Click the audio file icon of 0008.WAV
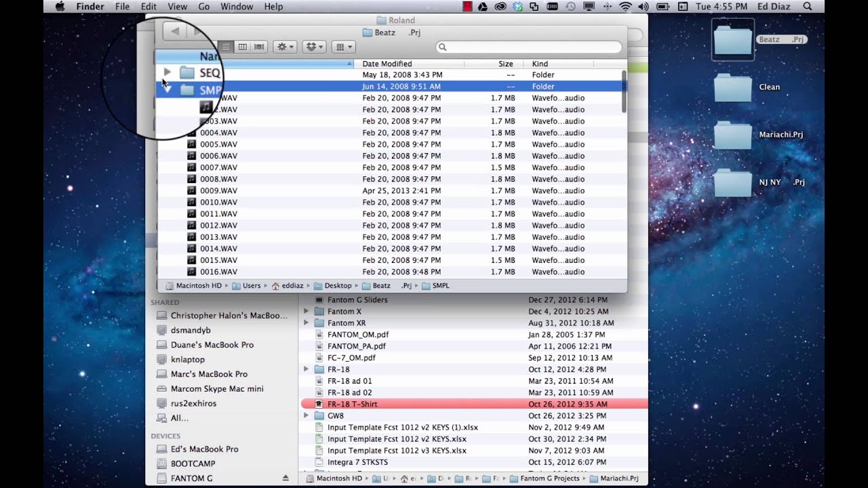This screenshot has height=488, width=868. [x=191, y=179]
